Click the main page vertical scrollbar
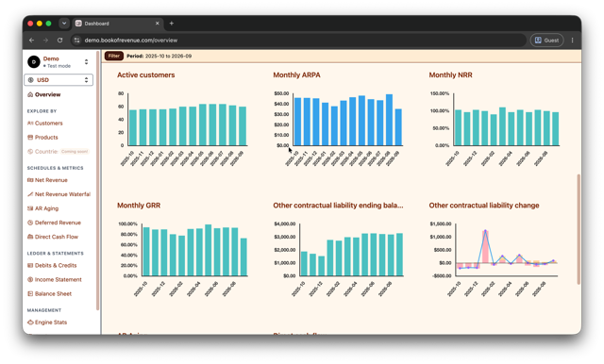This screenshot has height=364, width=604. pos(579,229)
